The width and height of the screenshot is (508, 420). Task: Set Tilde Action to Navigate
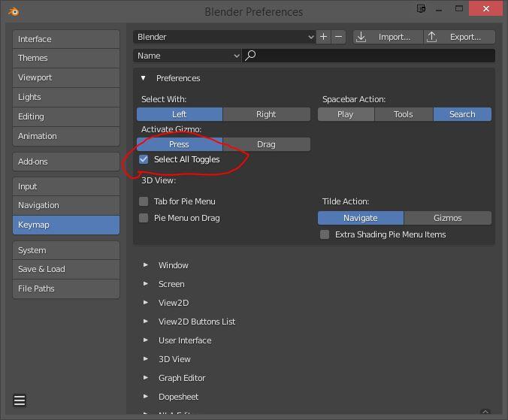(x=361, y=218)
